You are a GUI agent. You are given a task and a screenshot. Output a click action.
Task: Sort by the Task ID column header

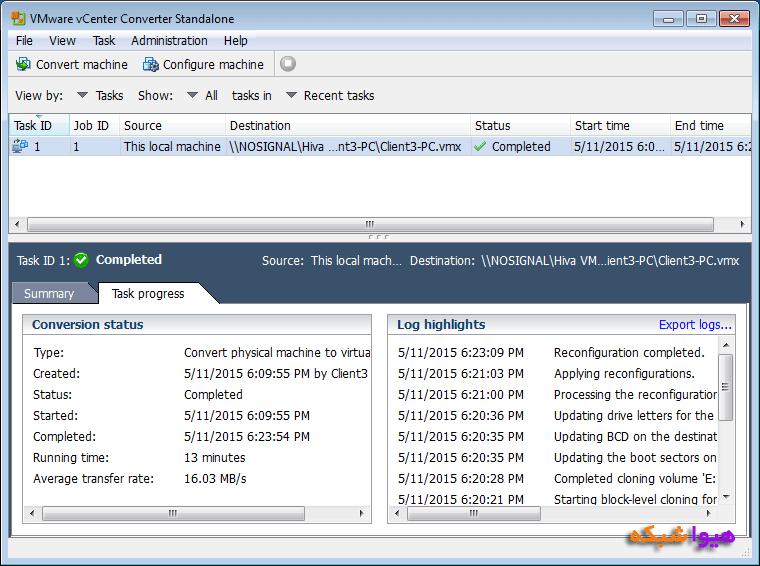[39, 126]
